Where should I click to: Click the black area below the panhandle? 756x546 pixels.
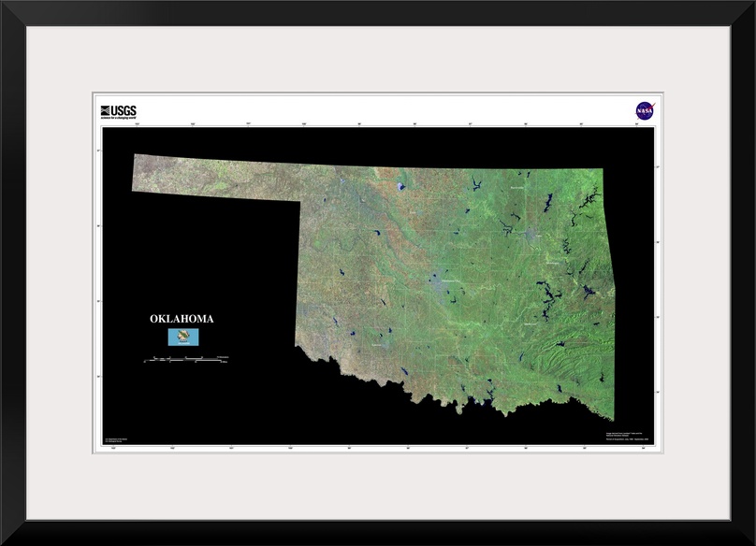click(206, 262)
